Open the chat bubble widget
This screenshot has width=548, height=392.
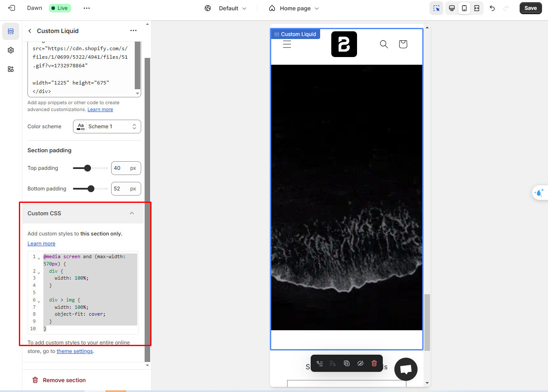pyautogui.click(x=406, y=369)
